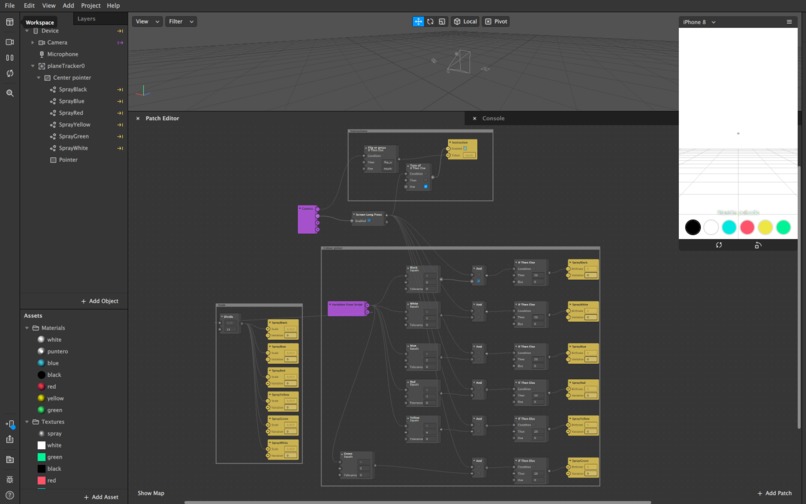Screen dimensions: 806x504
Task: Click the camera/video icon in left sidebar
Action: click(10, 42)
